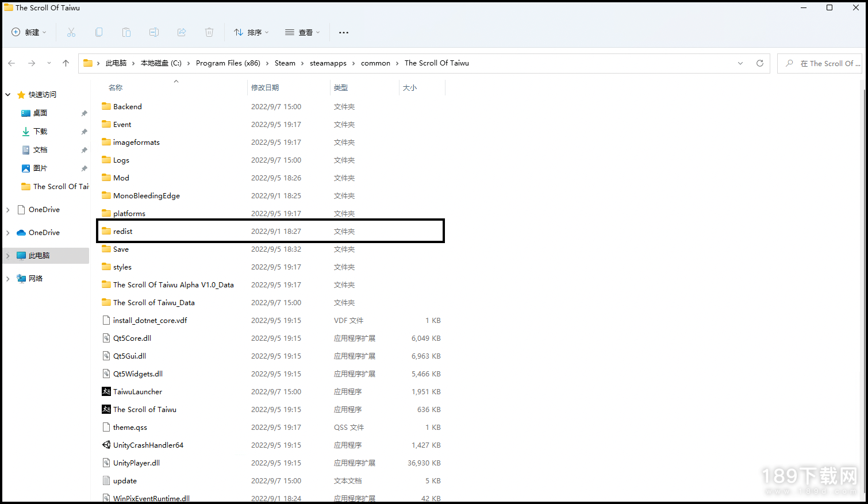
Task: Open the three-dot more options menu
Action: 344,33
